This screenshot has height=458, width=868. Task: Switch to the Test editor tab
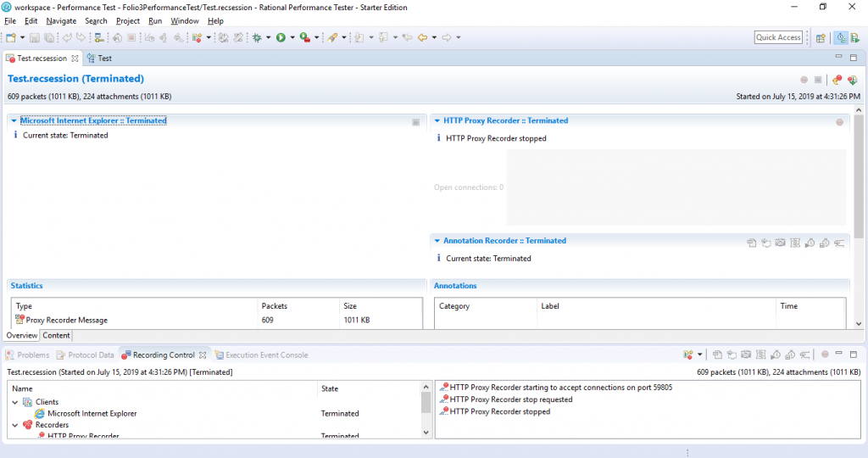tap(99, 59)
